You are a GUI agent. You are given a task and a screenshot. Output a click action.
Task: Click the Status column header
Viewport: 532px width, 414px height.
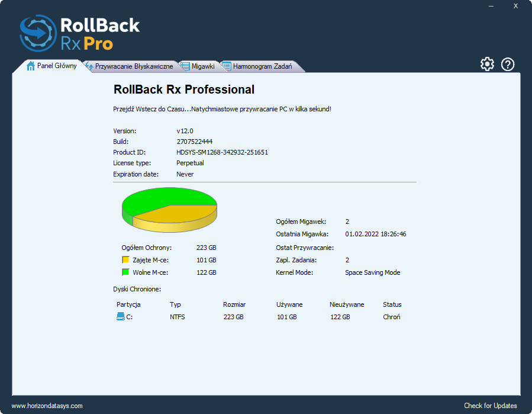point(392,304)
